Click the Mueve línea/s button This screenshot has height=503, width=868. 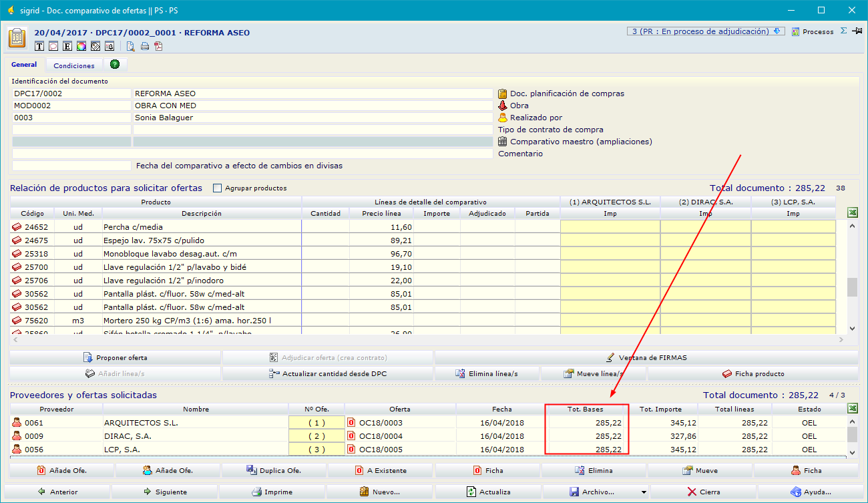point(593,373)
